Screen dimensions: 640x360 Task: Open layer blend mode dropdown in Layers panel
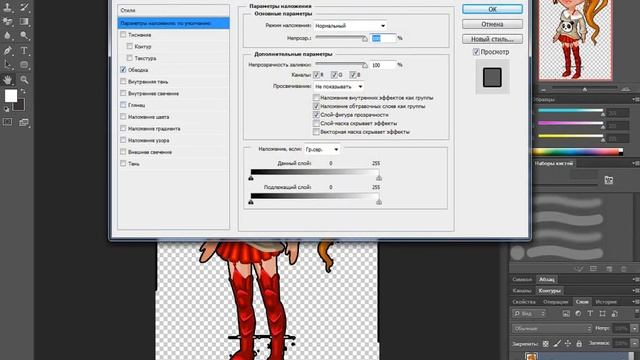552,329
